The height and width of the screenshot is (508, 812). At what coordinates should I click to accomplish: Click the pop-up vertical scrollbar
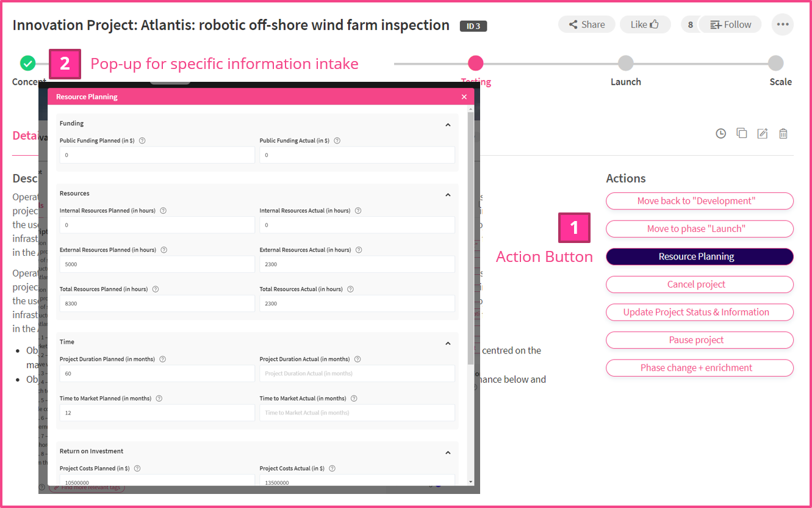[x=470, y=244]
